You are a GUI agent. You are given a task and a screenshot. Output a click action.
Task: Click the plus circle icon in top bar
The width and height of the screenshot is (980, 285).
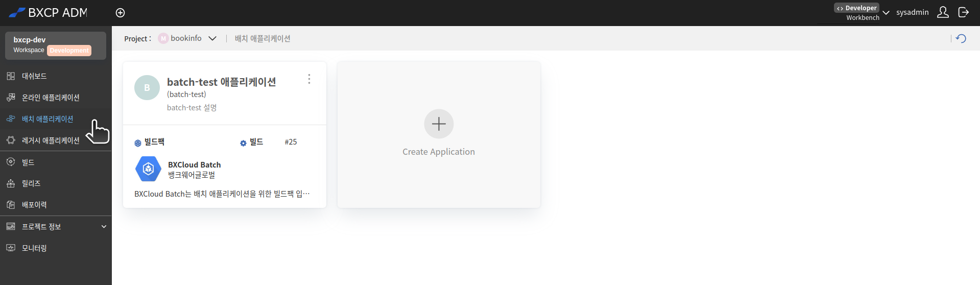pyautogui.click(x=121, y=13)
